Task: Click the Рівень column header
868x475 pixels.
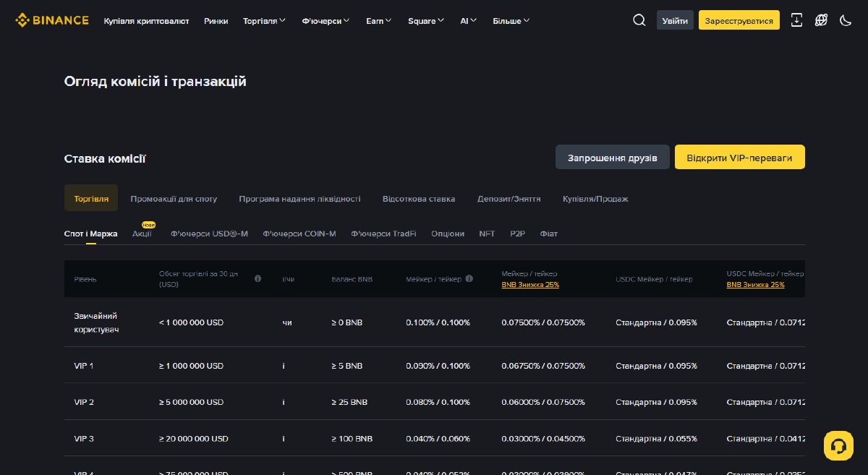Action: coord(85,279)
